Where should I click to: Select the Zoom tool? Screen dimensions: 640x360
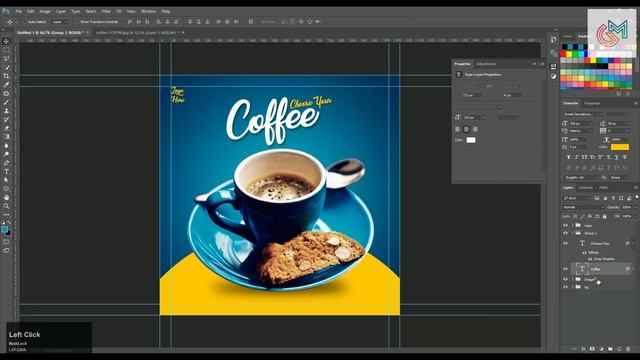pos(6,206)
